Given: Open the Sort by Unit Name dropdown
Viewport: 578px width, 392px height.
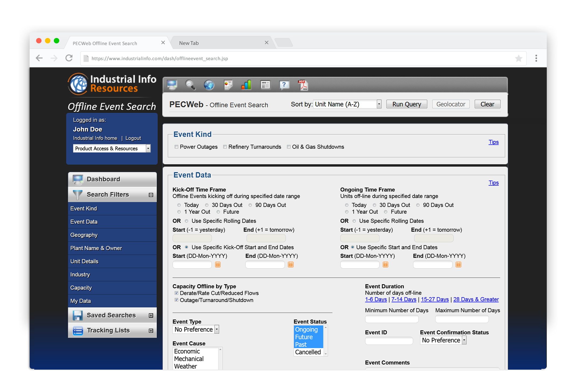Looking at the screenshot, I should [x=347, y=104].
